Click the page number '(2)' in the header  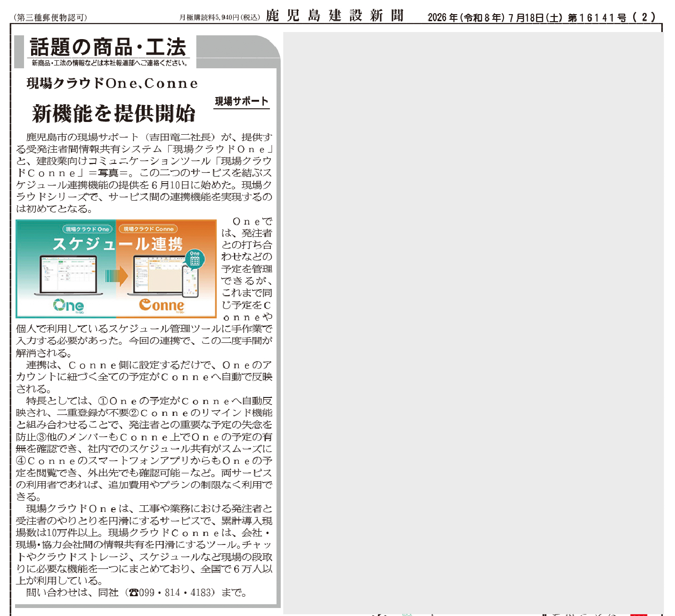pos(644,17)
